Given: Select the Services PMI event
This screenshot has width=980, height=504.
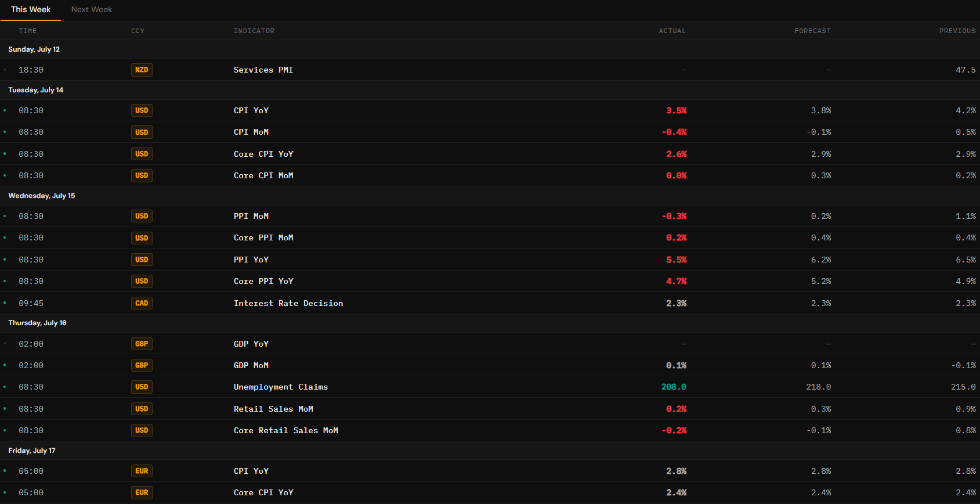Looking at the screenshot, I should (490, 70).
